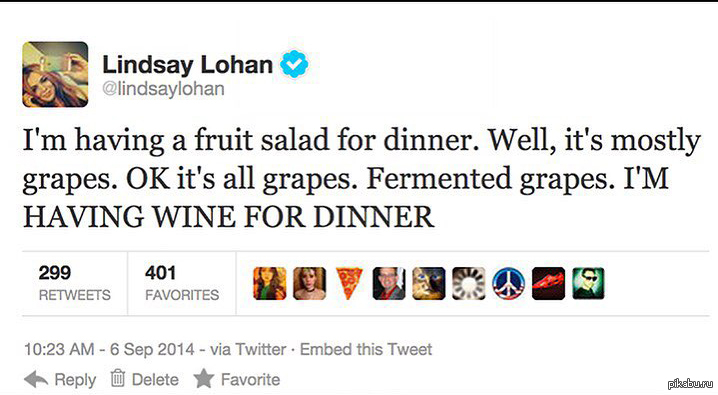View the 299 retweets list
The image size is (718, 395).
[75, 283]
